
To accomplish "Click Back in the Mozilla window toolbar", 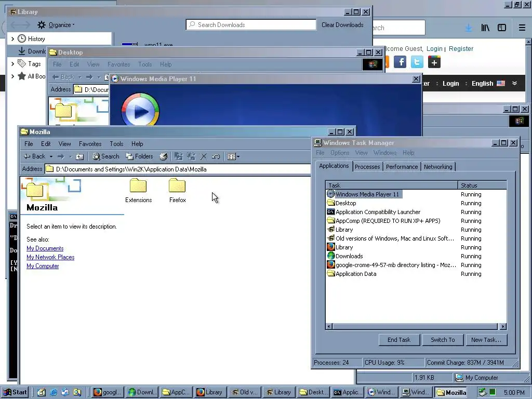I will 35,156.
